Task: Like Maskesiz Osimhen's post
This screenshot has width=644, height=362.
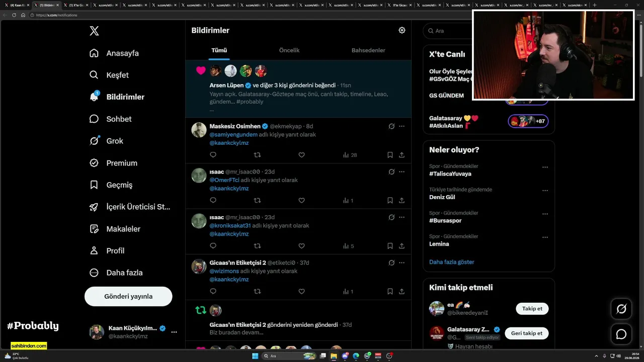Action: point(301,155)
